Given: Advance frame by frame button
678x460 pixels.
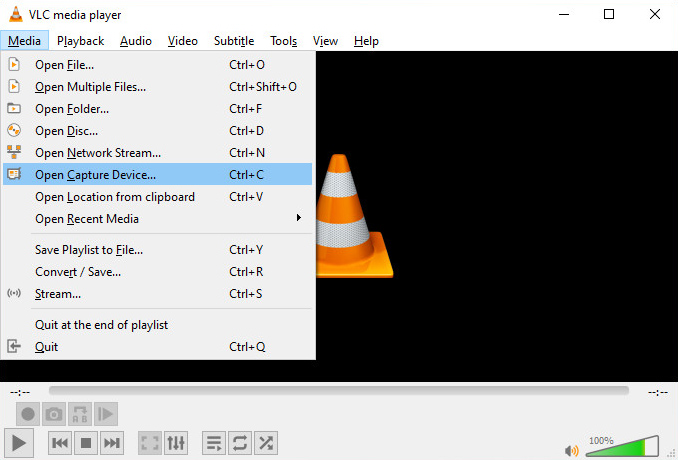Looking at the screenshot, I should (106, 414).
